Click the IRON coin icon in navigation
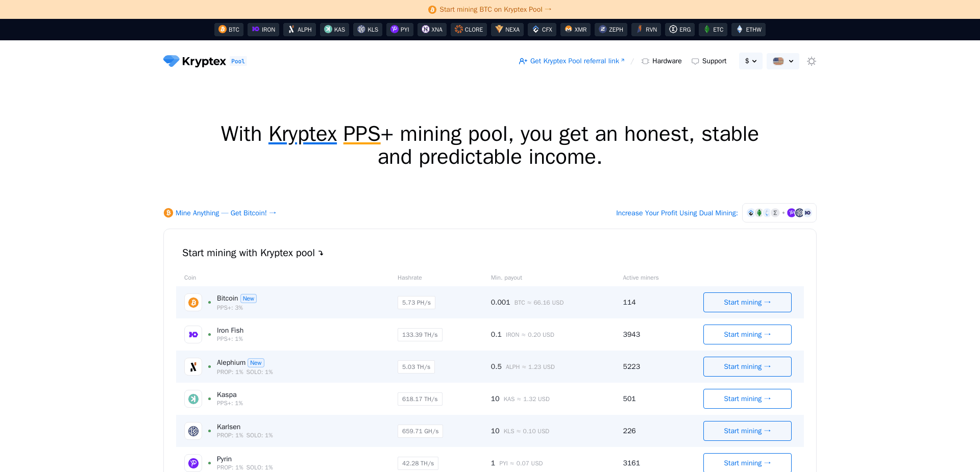 (256, 30)
